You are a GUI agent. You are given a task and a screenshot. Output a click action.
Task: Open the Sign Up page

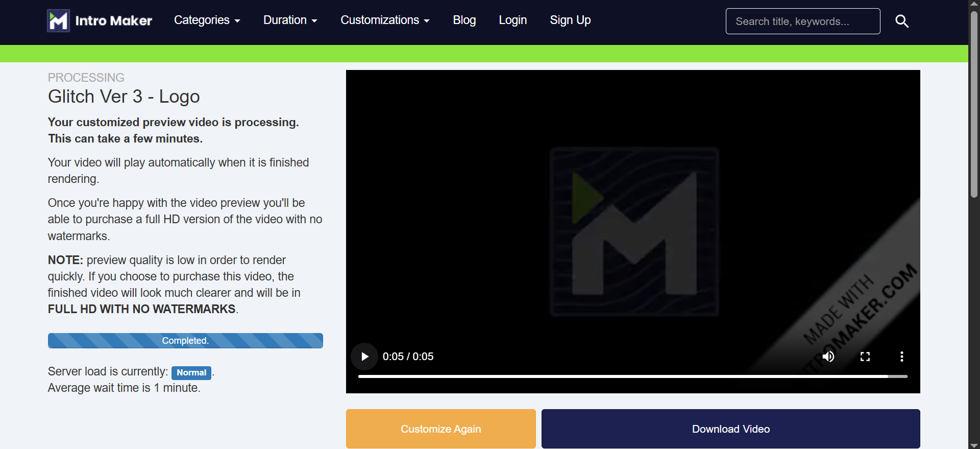click(x=570, y=20)
